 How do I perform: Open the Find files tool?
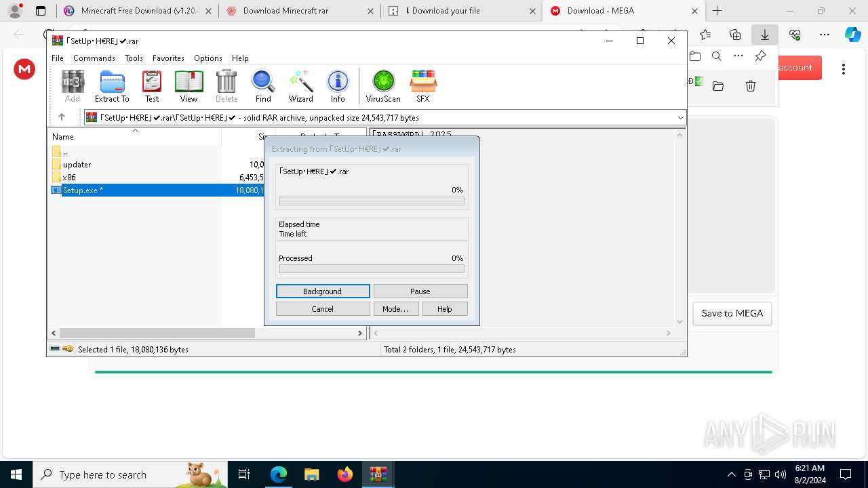point(263,86)
